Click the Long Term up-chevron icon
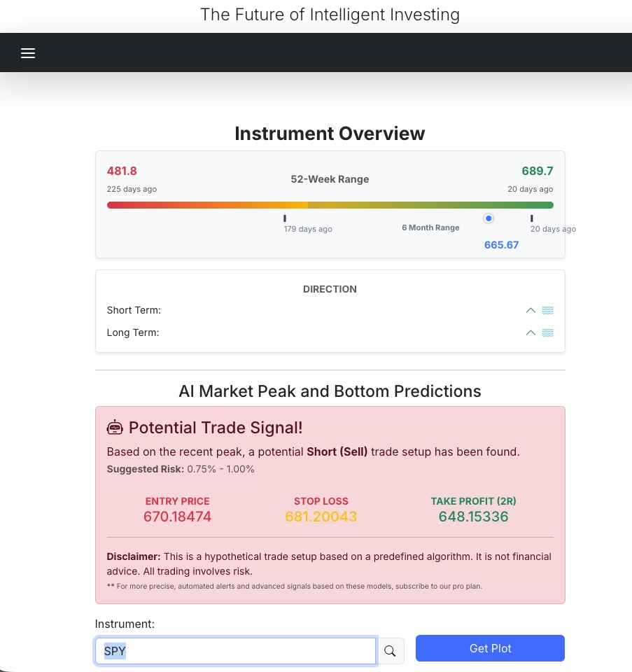This screenshot has height=672, width=632. coord(531,332)
